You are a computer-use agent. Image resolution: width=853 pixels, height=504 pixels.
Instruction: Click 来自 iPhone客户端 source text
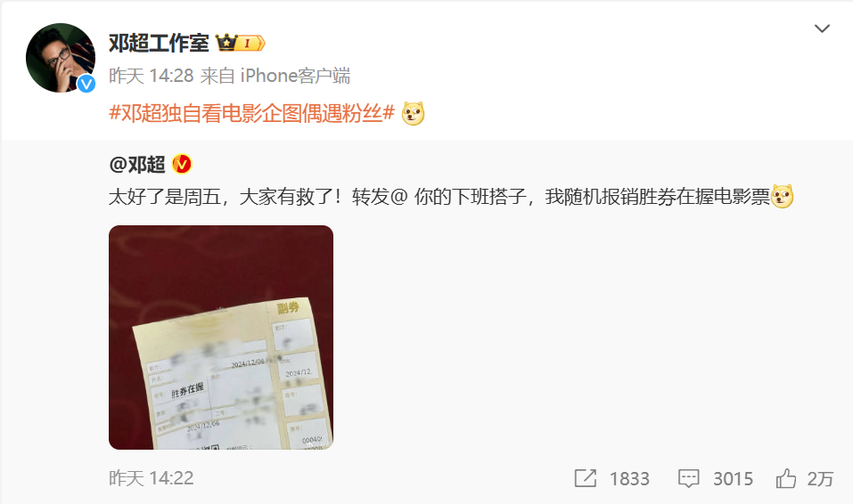click(275, 76)
